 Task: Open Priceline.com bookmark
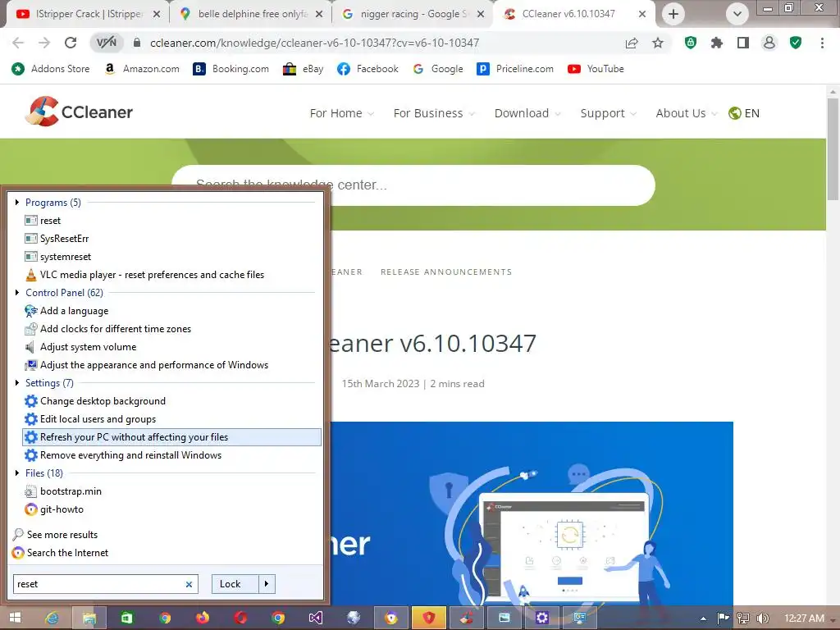(x=515, y=69)
